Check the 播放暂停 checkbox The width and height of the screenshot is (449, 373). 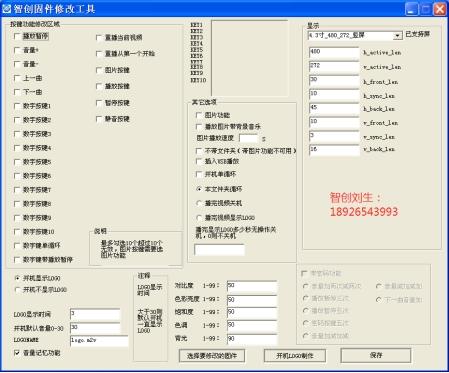17,36
